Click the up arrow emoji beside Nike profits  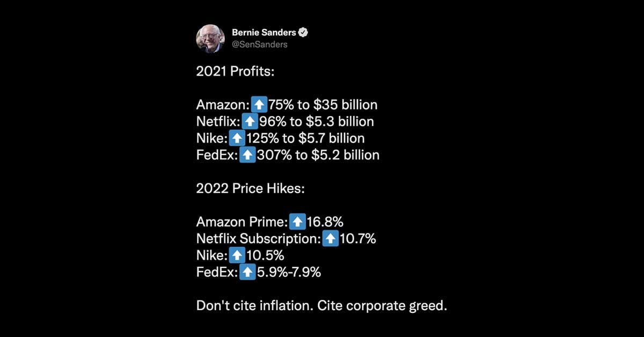point(237,138)
